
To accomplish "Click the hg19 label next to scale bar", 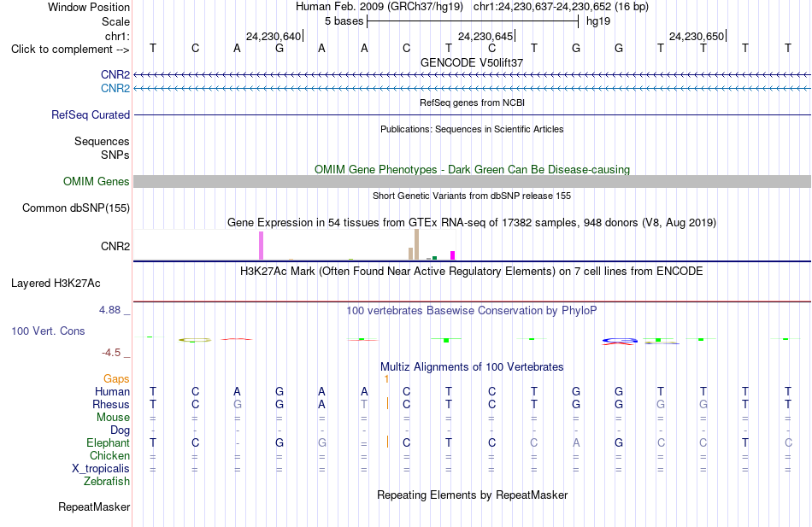I will click(x=598, y=21).
